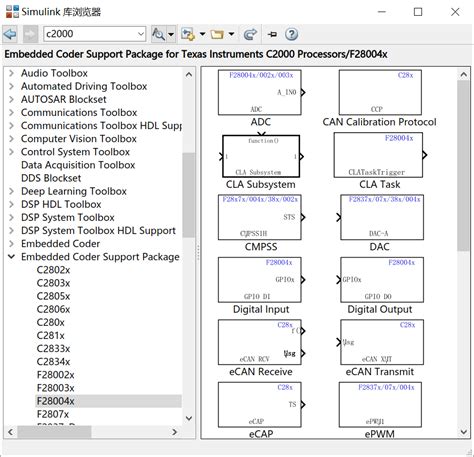The width and height of the screenshot is (474, 457).
Task: Expand the Audio Toolbox node
Action: tap(11, 73)
